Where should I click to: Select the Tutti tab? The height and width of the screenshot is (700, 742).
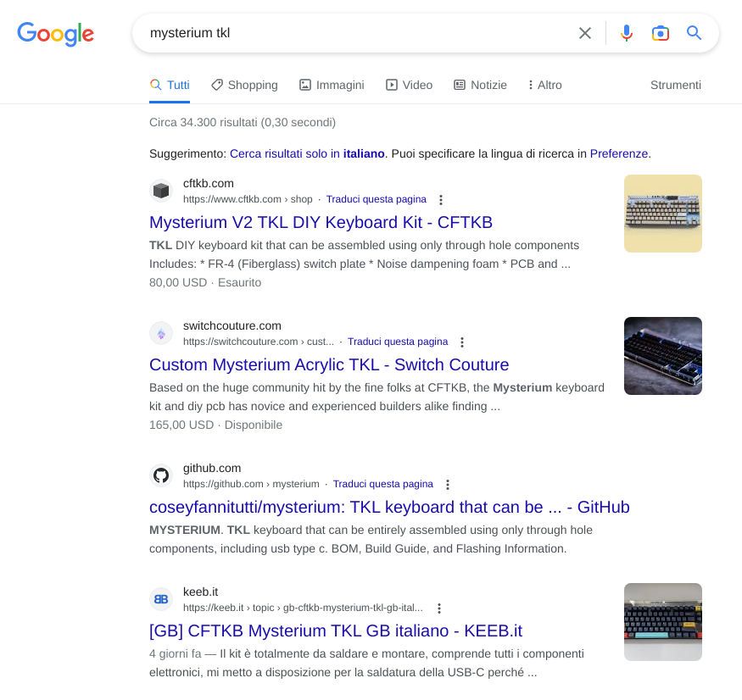click(x=170, y=85)
